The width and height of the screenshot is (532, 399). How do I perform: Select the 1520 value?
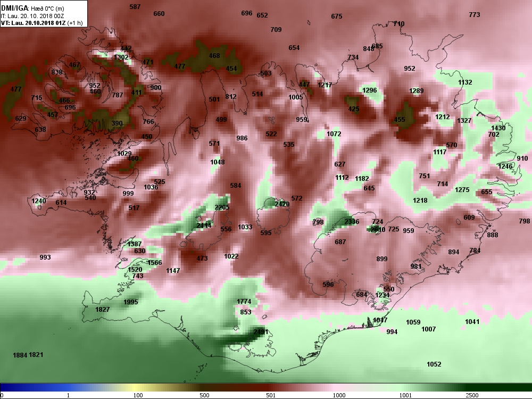(135, 269)
